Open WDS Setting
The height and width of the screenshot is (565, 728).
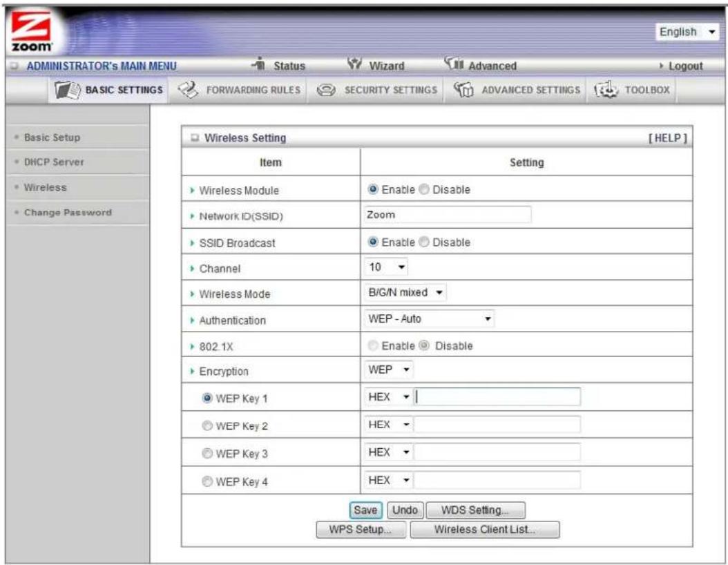[475, 510]
